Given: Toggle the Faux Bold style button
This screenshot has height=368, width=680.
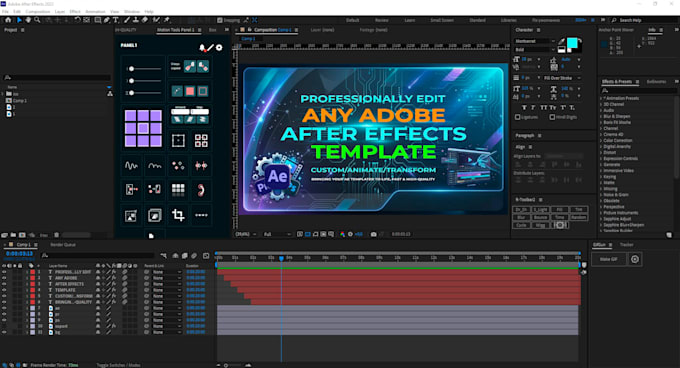Looking at the screenshot, I should [524, 107].
